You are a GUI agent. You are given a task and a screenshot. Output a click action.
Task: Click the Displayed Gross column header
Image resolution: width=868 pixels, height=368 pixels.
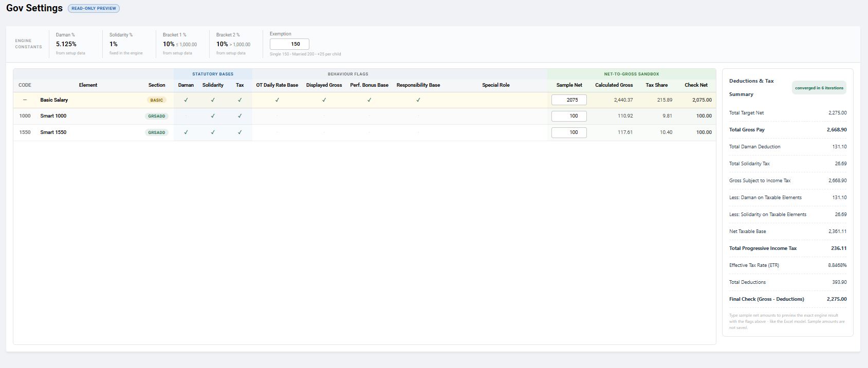(324, 85)
